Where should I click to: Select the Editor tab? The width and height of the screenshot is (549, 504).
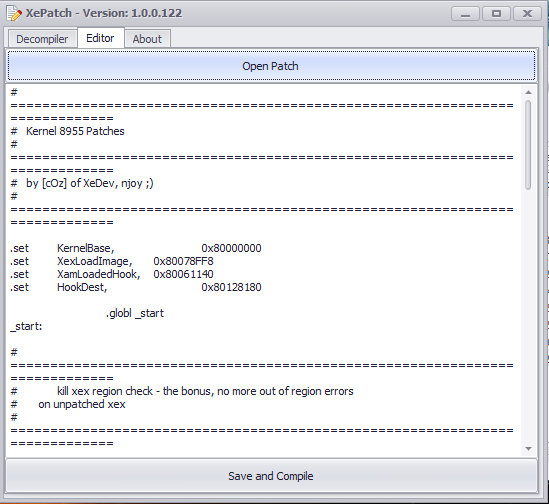[100, 38]
